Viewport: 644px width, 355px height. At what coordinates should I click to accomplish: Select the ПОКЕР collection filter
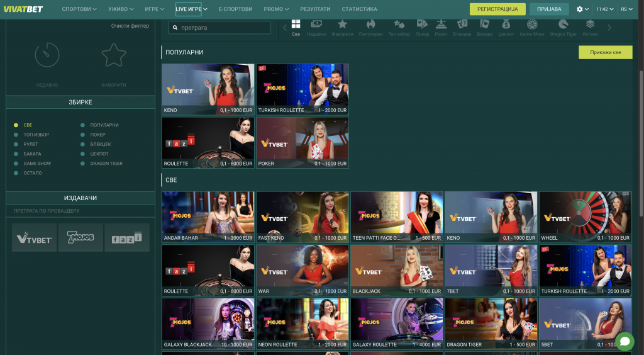(93, 135)
